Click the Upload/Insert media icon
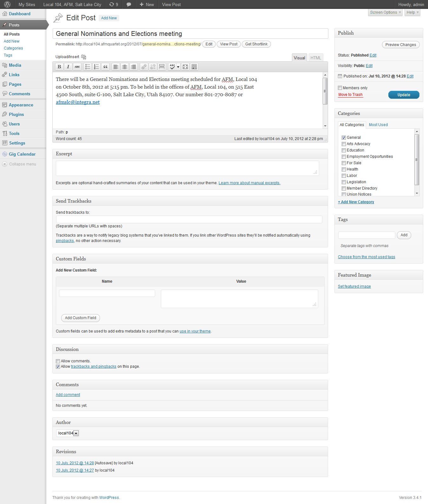 pos(84,57)
